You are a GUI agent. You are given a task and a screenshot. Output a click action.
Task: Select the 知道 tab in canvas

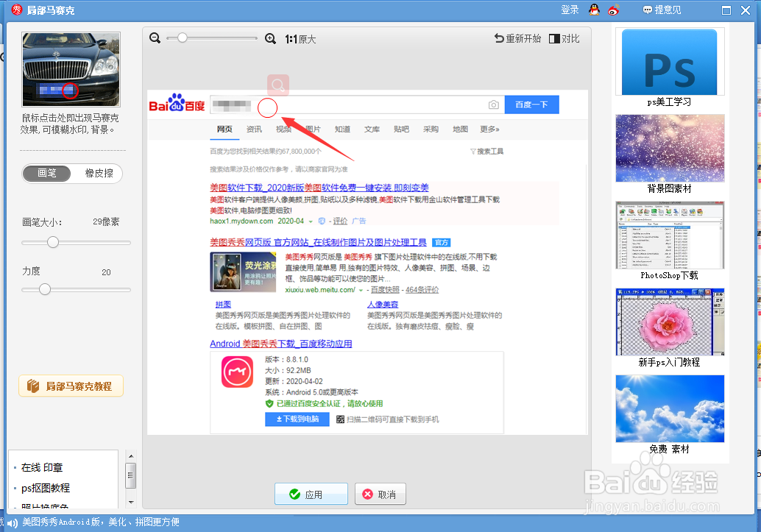[x=343, y=129]
